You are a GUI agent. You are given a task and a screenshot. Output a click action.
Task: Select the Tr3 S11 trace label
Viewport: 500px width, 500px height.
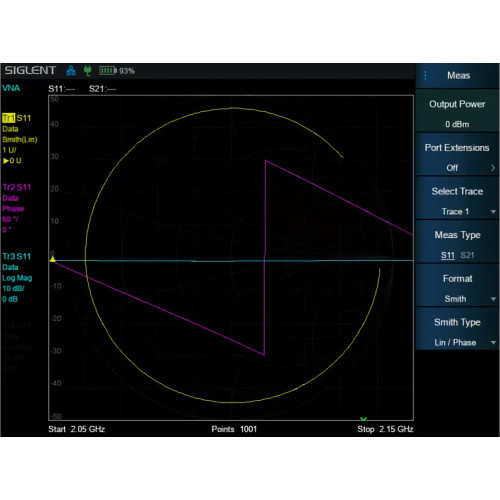pos(17,256)
